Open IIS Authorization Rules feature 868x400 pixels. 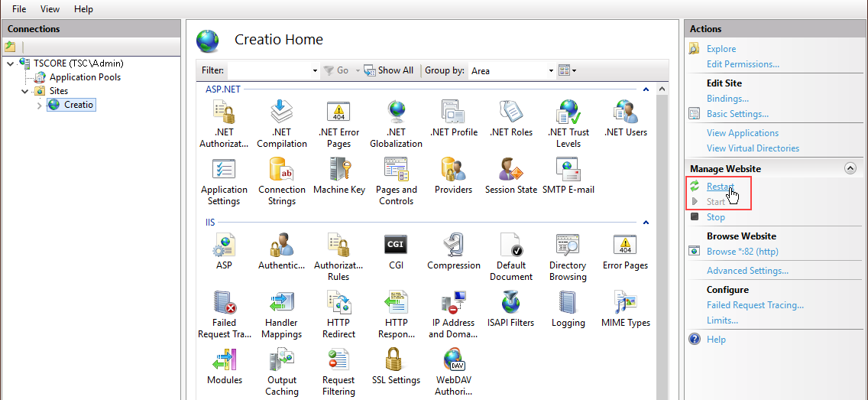click(x=338, y=257)
